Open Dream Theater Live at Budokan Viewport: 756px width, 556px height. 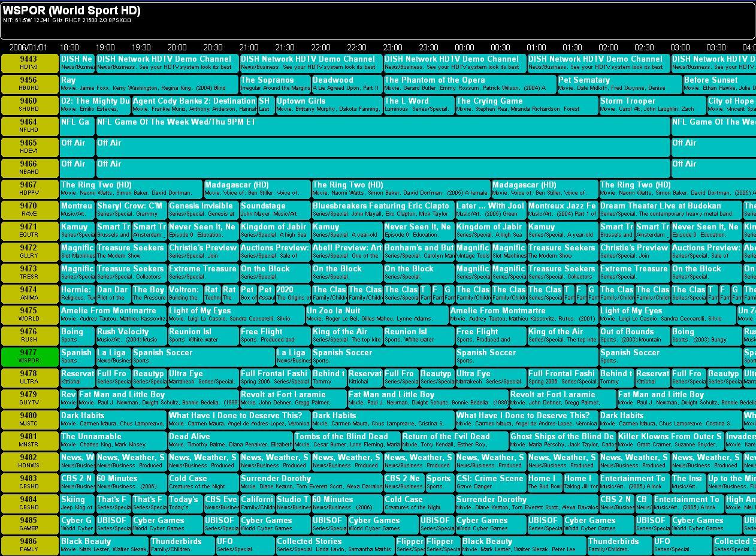(670, 210)
